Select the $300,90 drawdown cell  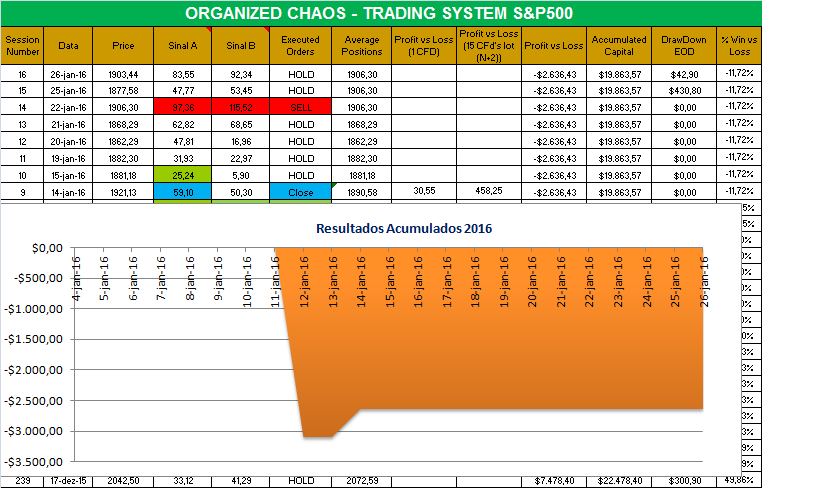(684, 481)
